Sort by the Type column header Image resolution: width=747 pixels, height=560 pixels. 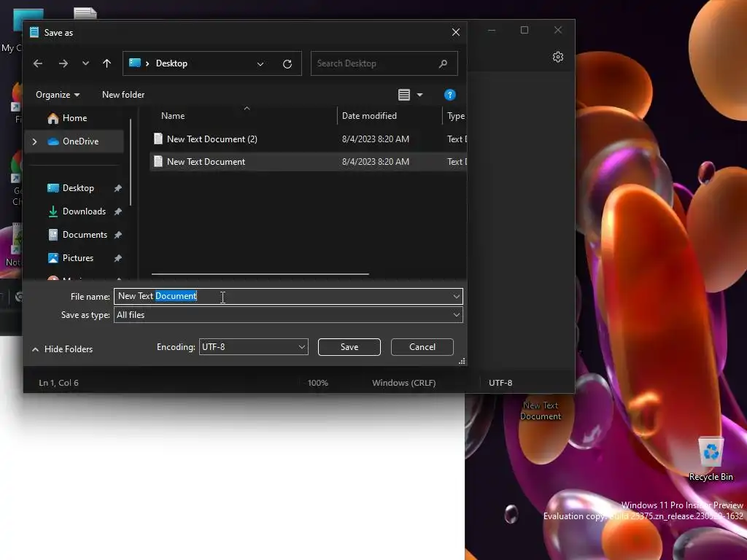tap(455, 116)
